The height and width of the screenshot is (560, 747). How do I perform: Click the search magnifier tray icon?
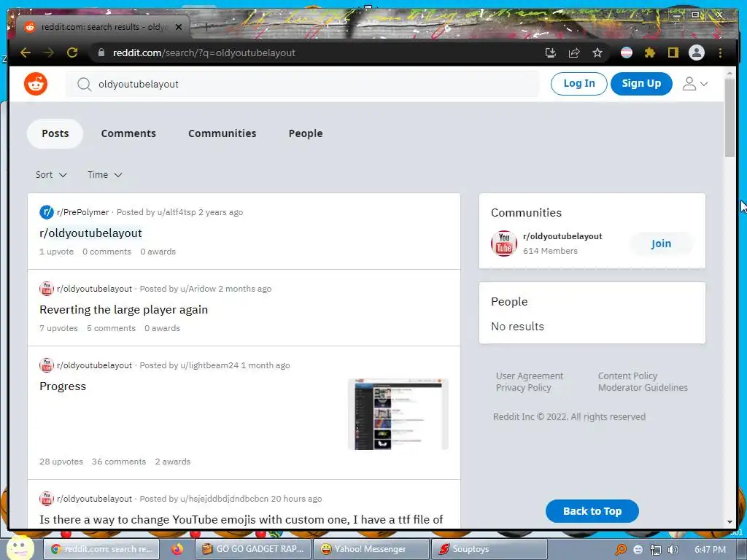point(620,550)
